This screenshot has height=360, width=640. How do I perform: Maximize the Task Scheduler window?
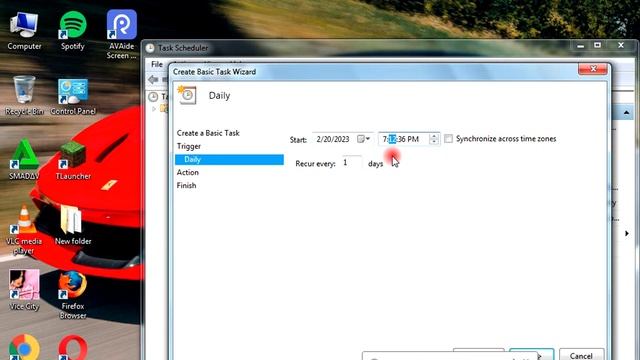598,45
